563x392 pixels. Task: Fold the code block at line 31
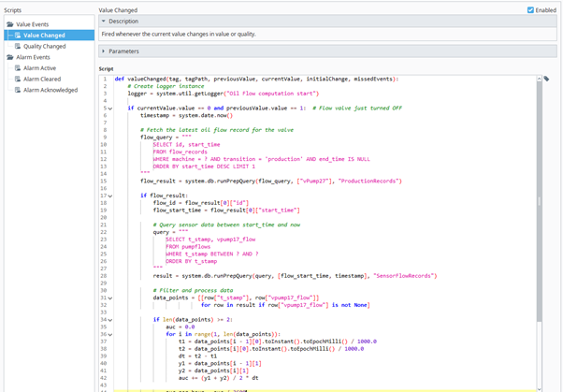coord(110,298)
